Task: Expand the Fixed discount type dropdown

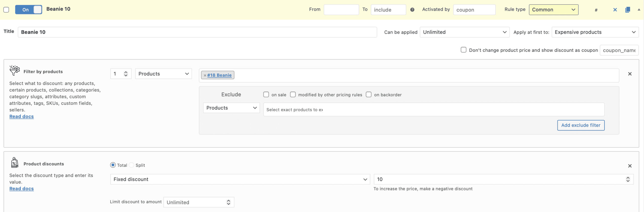Action: [240, 179]
